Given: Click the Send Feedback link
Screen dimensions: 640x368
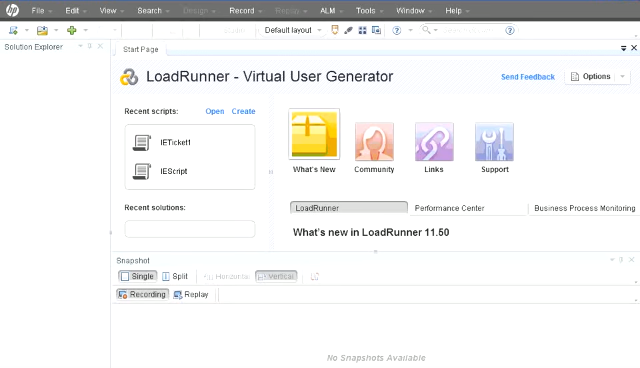Looking at the screenshot, I should [528, 77].
